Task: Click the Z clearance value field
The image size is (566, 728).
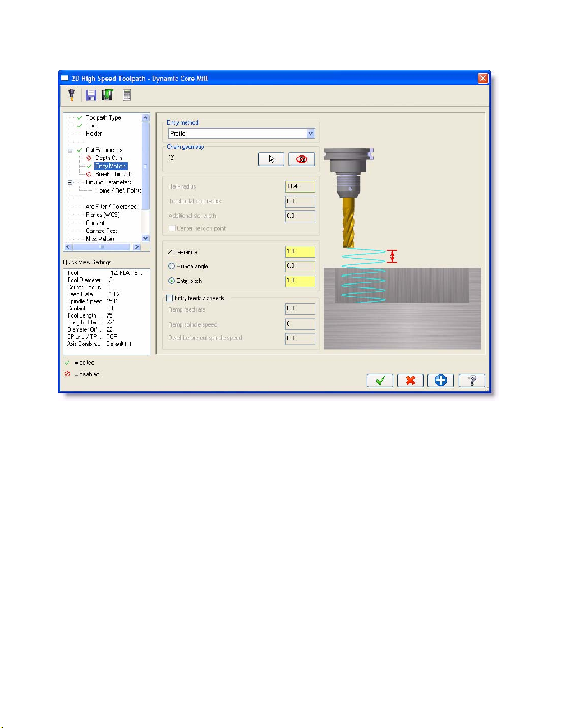Action: pos(300,252)
